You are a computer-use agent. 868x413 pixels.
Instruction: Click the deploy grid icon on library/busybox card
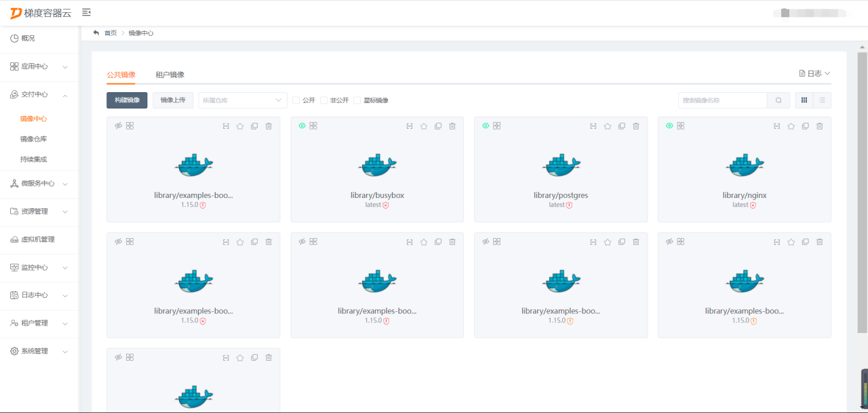pyautogui.click(x=313, y=126)
